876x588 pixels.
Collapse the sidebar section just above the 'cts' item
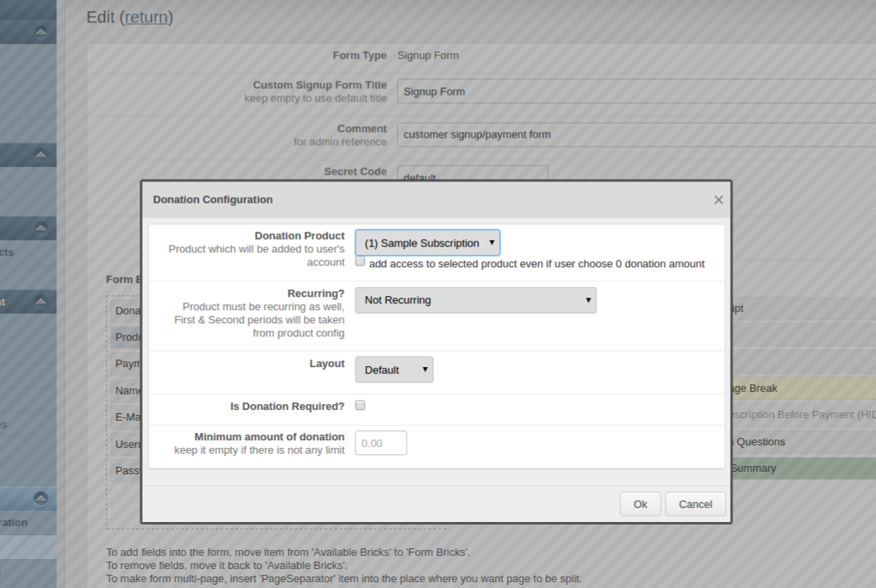[x=40, y=228]
